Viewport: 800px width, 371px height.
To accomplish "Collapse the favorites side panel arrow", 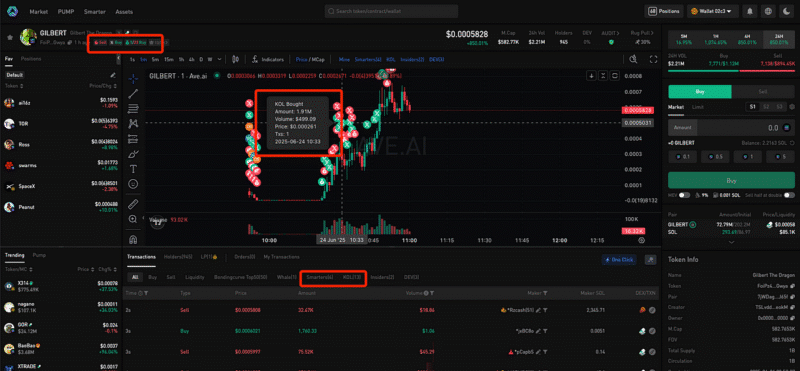I will [118, 59].
